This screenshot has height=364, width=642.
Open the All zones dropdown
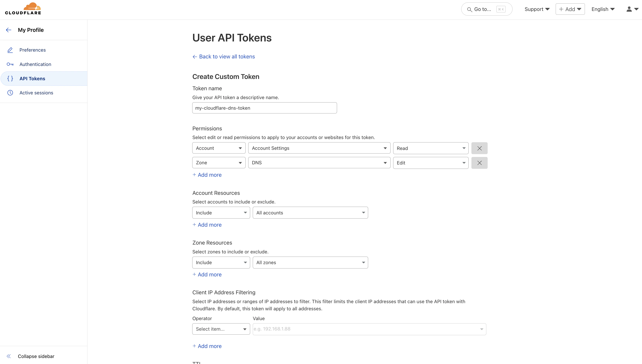(310, 262)
